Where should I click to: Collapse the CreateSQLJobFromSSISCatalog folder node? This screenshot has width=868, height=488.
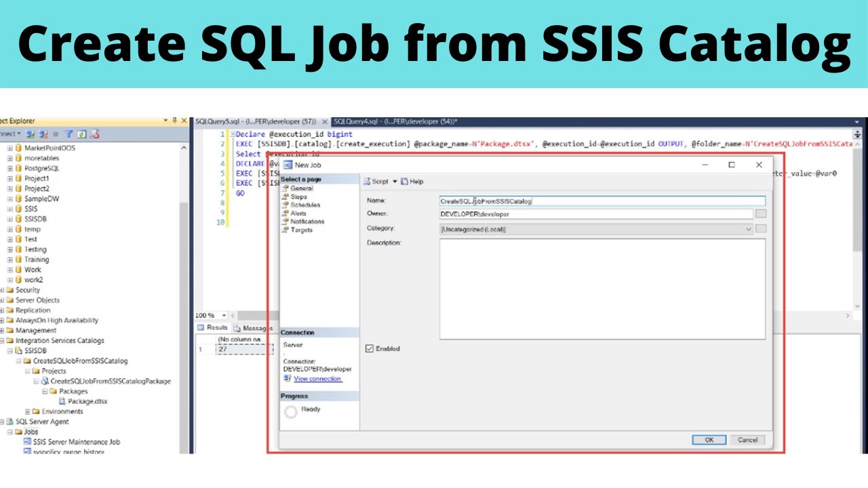[x=18, y=361]
